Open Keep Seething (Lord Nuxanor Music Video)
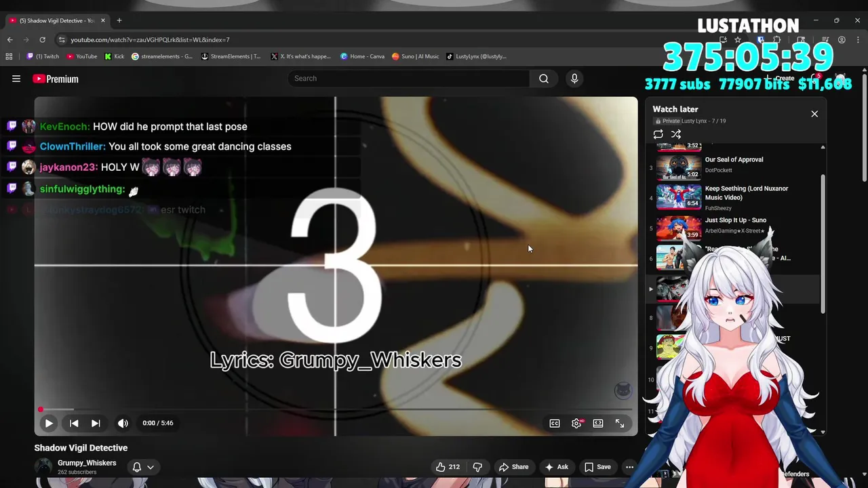This screenshot has width=868, height=488. [x=746, y=193]
